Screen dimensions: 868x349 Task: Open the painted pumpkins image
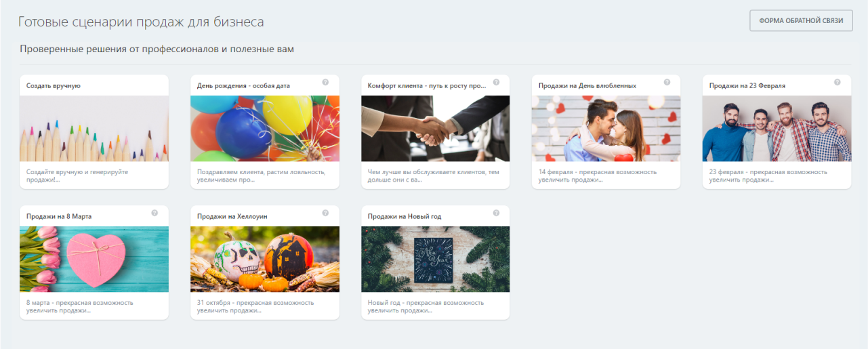265,259
